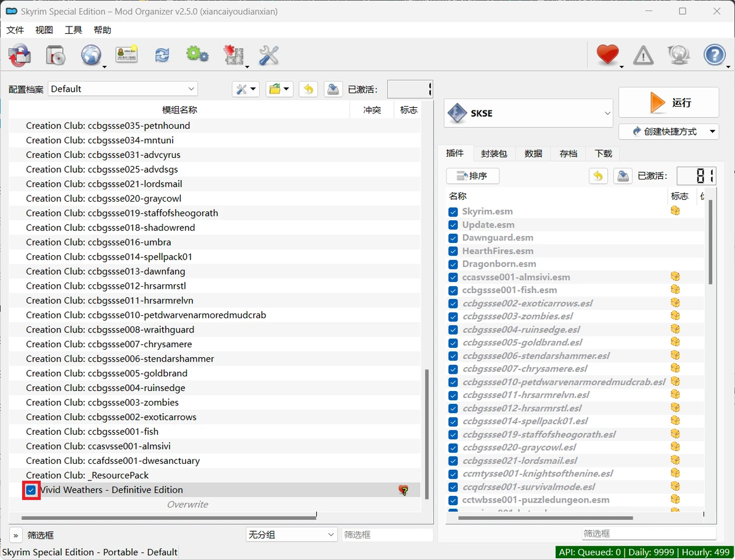Click the flag icon beside Skyrim.esm
This screenshot has width=735, height=560.
pyautogui.click(x=675, y=211)
